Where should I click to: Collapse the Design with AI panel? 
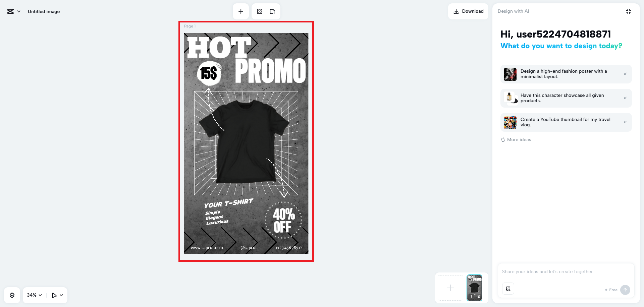(x=629, y=11)
